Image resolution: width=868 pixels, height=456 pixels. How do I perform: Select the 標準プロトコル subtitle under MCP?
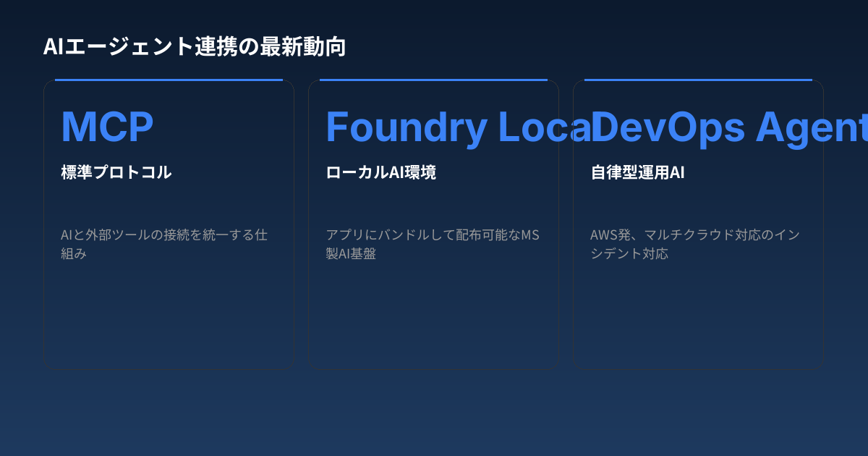(x=116, y=172)
